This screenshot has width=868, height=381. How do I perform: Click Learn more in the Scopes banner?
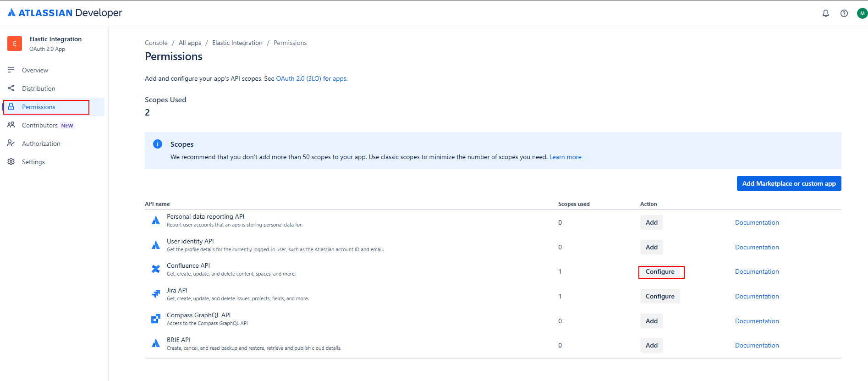coord(566,157)
